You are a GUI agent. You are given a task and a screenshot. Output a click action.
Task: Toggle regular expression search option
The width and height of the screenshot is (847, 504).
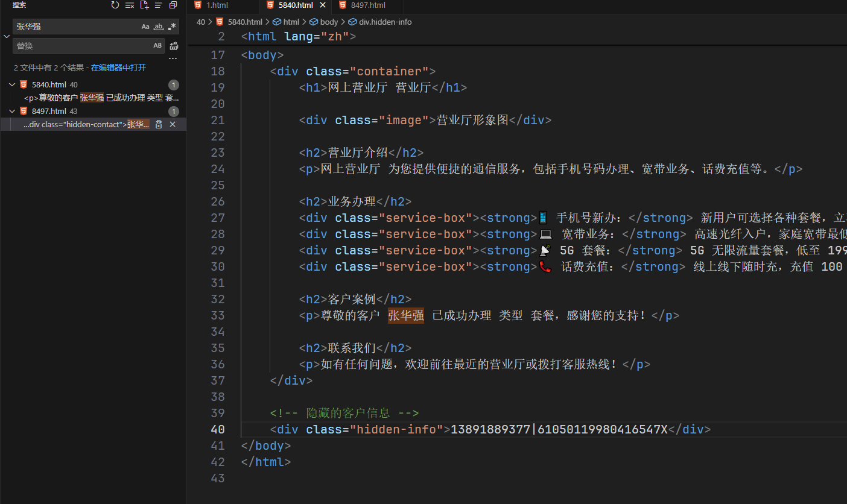[172, 27]
